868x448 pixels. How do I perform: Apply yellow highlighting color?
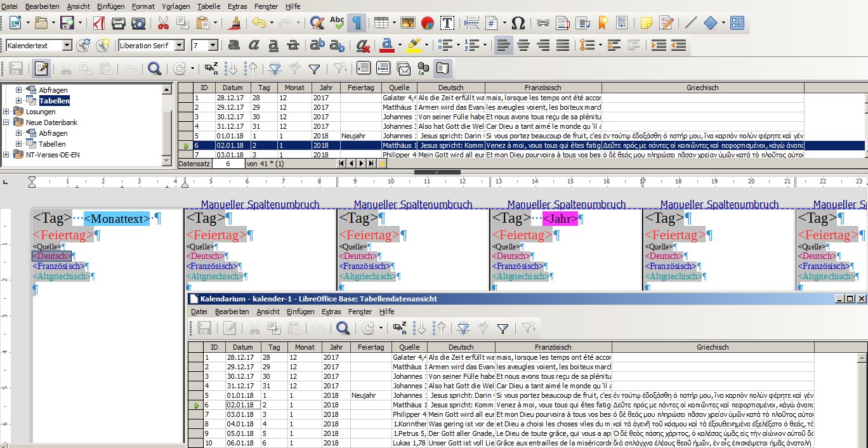[414, 46]
